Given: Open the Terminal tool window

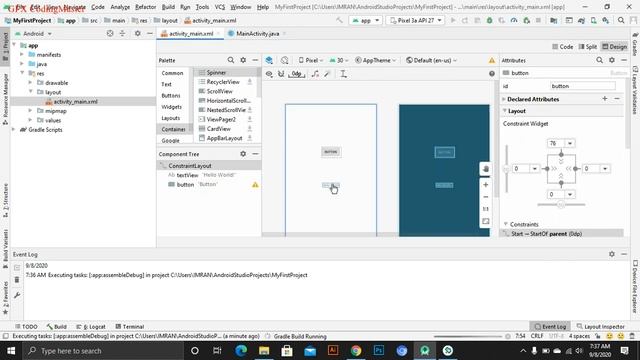Looking at the screenshot, I should point(129,327).
